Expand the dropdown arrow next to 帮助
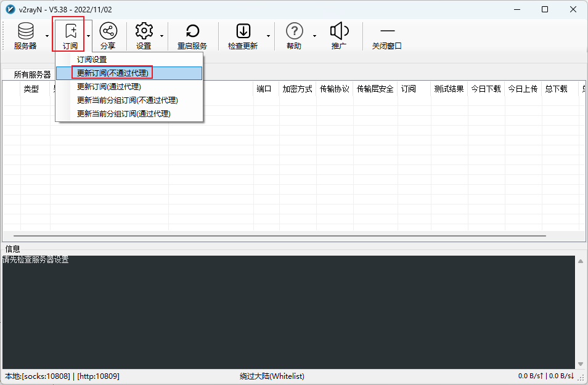Screen dimensions: 588x385 [x=314, y=36]
